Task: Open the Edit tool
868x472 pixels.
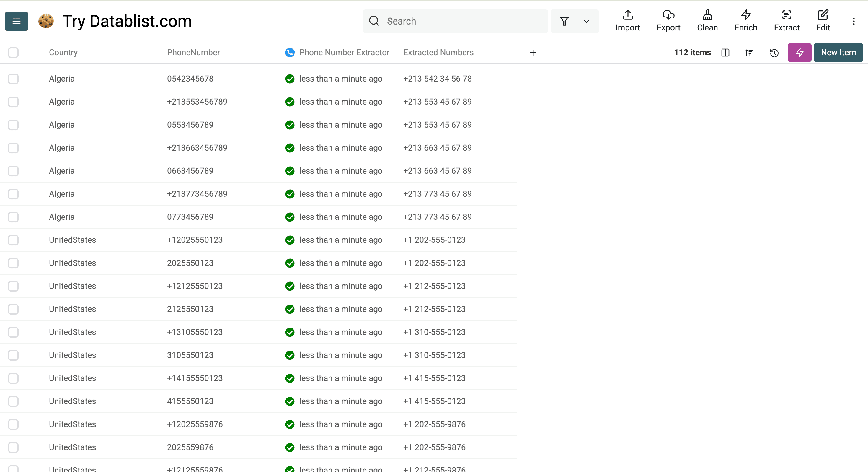Action: [x=823, y=21]
